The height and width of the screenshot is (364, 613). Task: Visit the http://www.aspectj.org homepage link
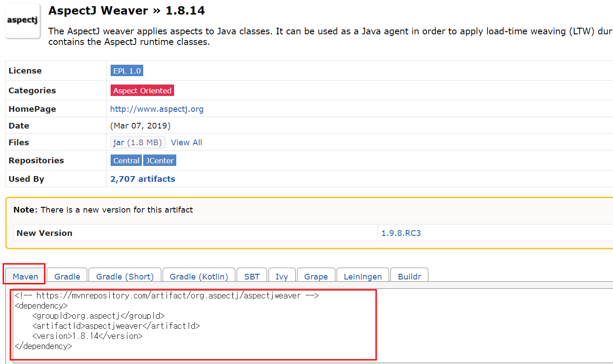click(x=157, y=109)
